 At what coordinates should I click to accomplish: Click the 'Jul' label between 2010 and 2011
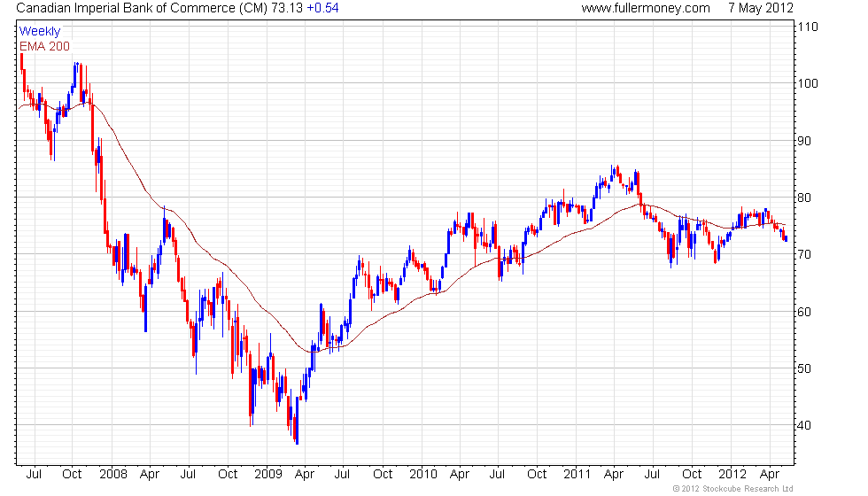497,475
